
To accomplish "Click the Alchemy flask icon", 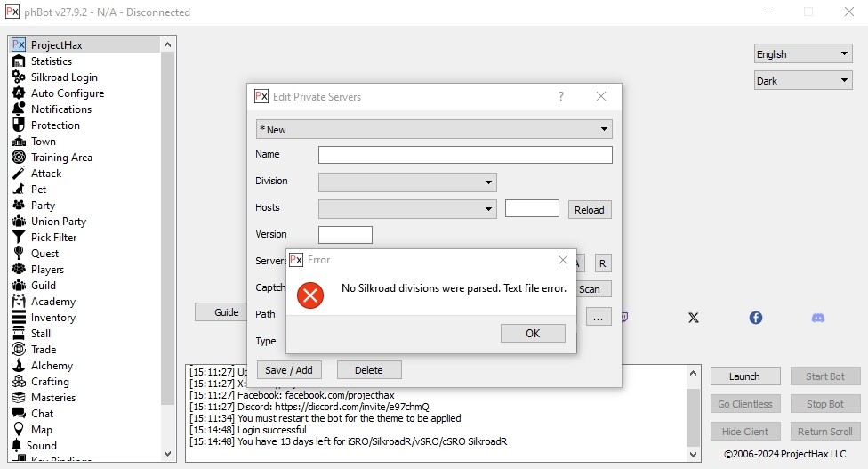I will tap(19, 366).
